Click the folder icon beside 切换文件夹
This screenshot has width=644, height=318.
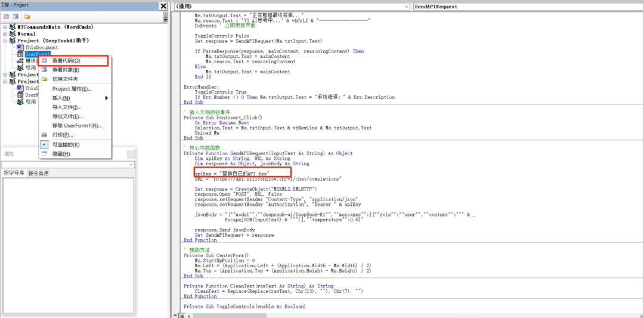point(44,79)
